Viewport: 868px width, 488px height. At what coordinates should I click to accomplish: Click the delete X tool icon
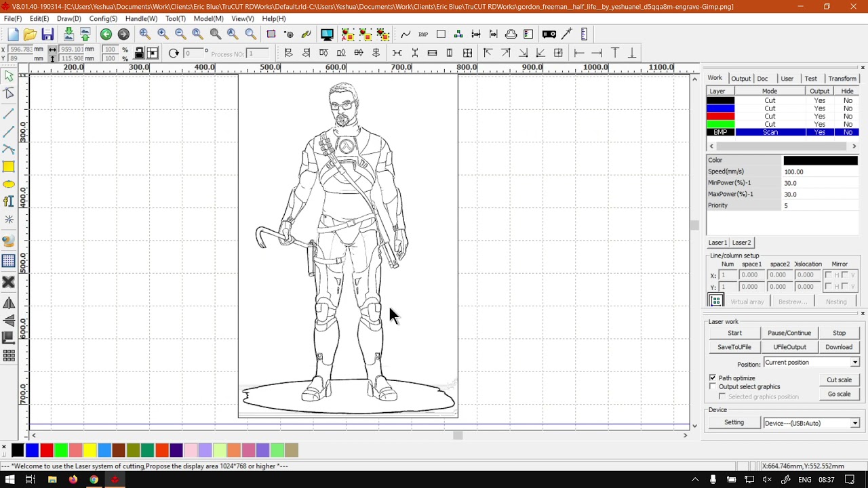click(x=9, y=282)
